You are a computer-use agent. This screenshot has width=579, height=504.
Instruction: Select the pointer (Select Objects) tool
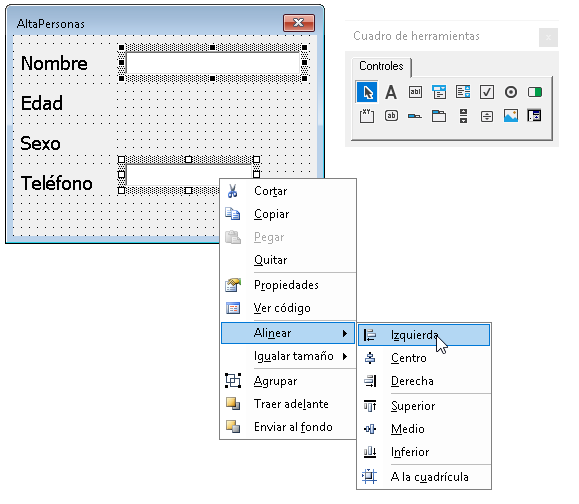367,92
